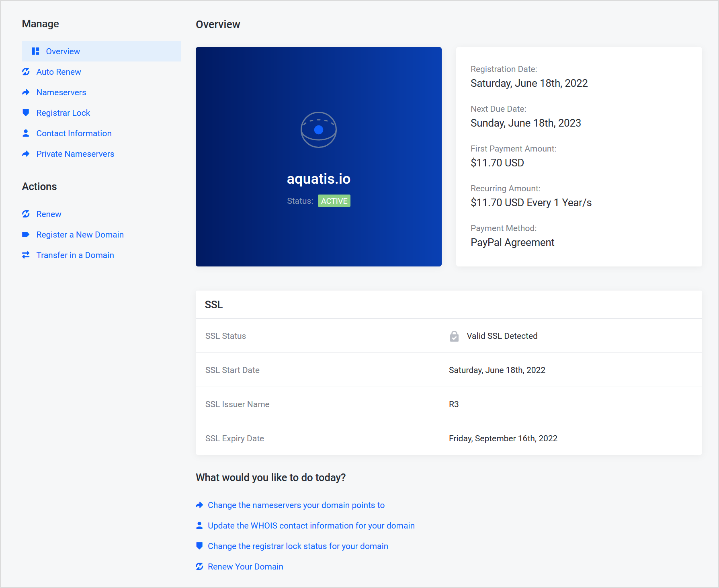Viewport: 719px width, 588px height.
Task: Click the Renew sync icon under Actions
Action: pyautogui.click(x=26, y=214)
